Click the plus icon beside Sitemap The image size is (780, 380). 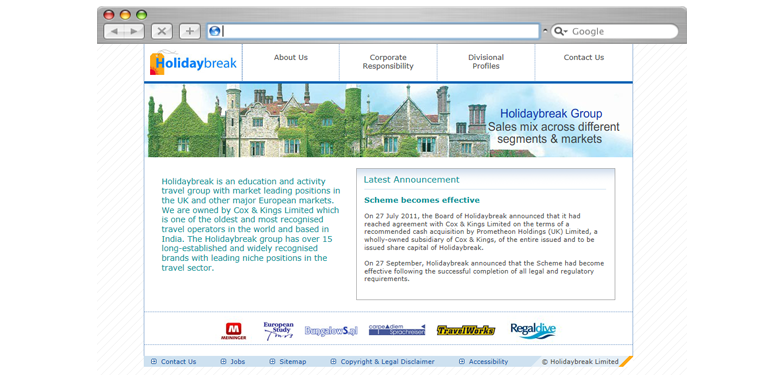click(x=272, y=362)
